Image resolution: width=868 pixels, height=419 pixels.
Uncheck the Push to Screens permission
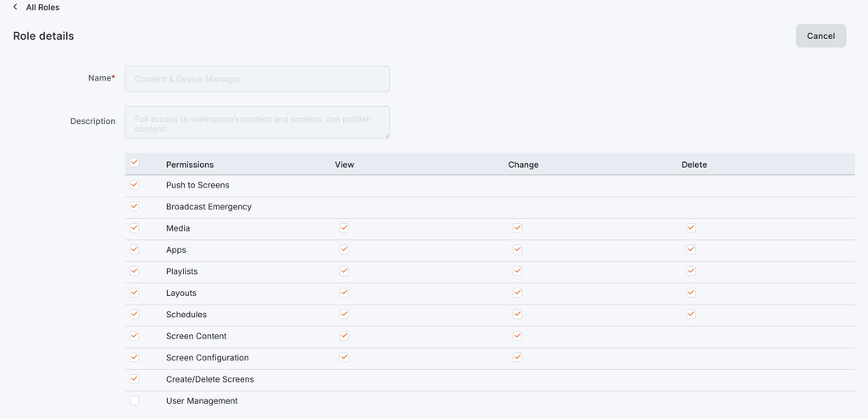pos(134,185)
